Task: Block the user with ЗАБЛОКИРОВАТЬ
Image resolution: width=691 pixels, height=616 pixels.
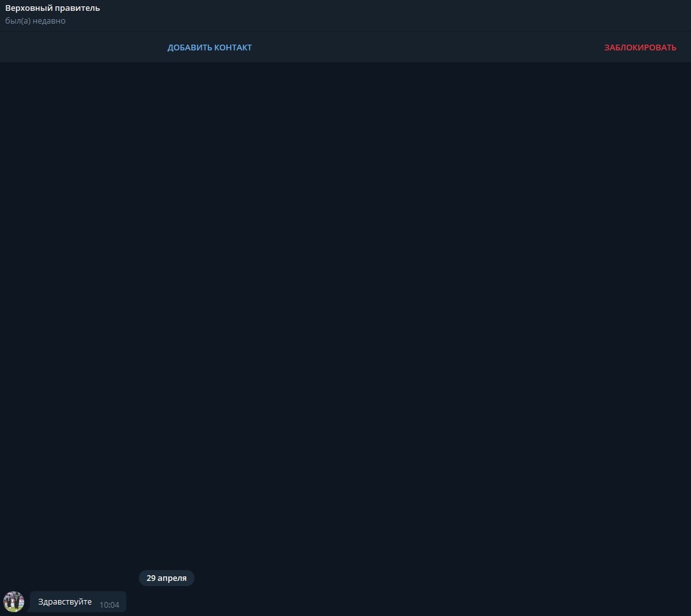Action: coord(640,47)
